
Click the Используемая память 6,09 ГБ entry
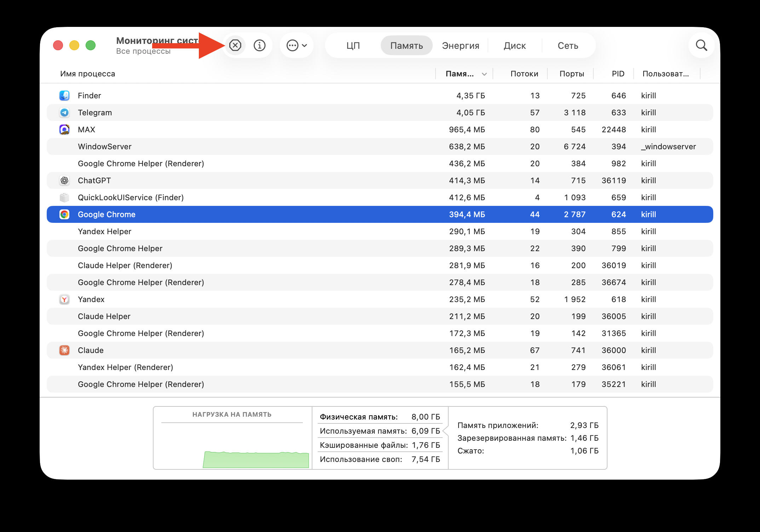click(380, 431)
